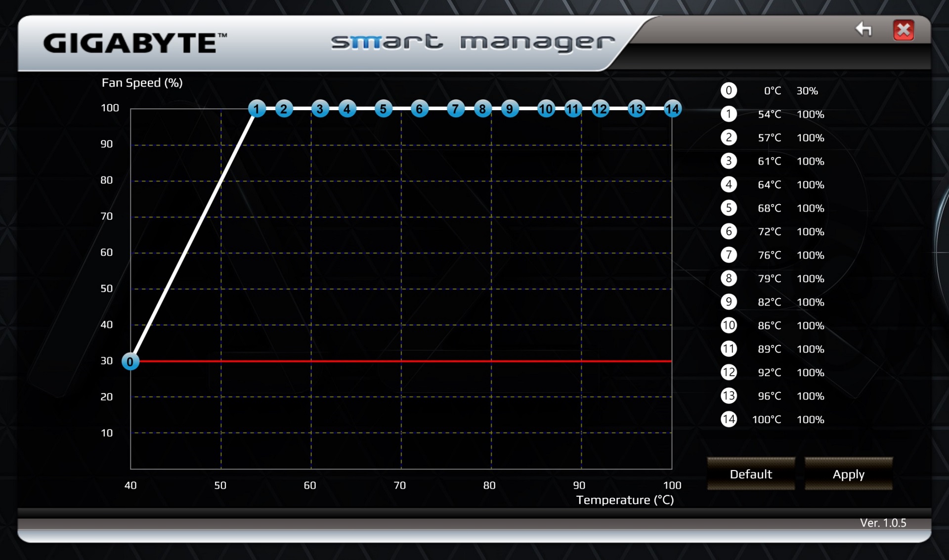
Task: Click legend circle 3 in the list
Action: [x=729, y=161]
